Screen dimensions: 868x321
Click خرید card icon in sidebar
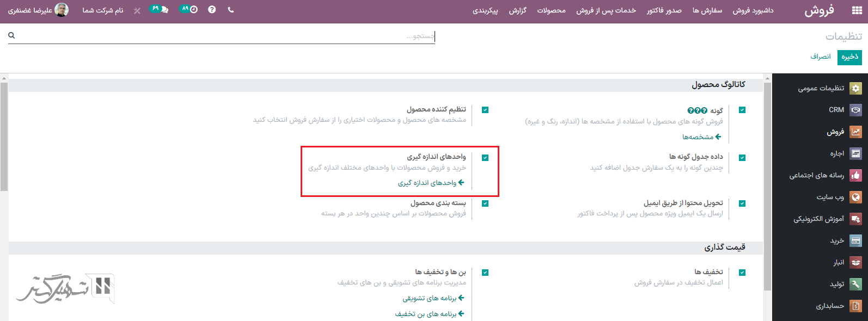click(x=855, y=240)
